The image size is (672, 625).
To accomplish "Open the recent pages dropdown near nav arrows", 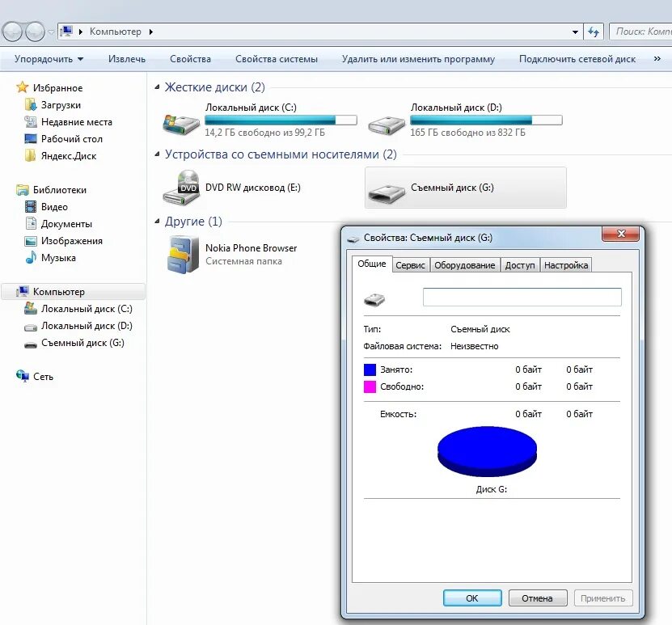I will tap(51, 32).
